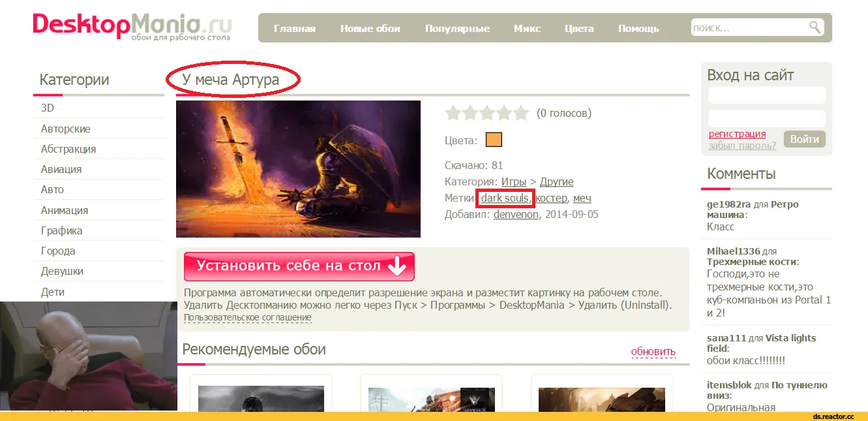Open the Помощь menu item

coord(638,29)
